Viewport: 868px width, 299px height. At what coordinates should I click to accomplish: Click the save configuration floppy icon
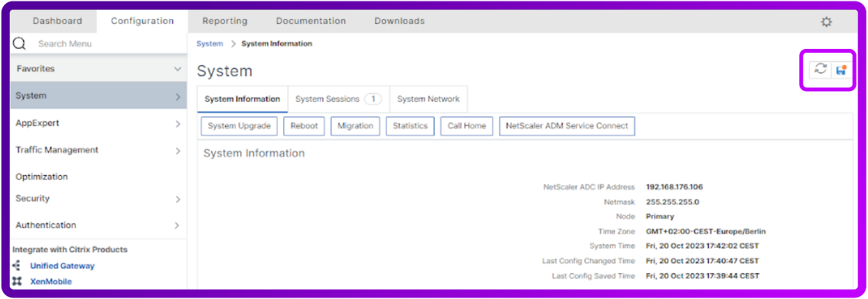[x=841, y=70]
